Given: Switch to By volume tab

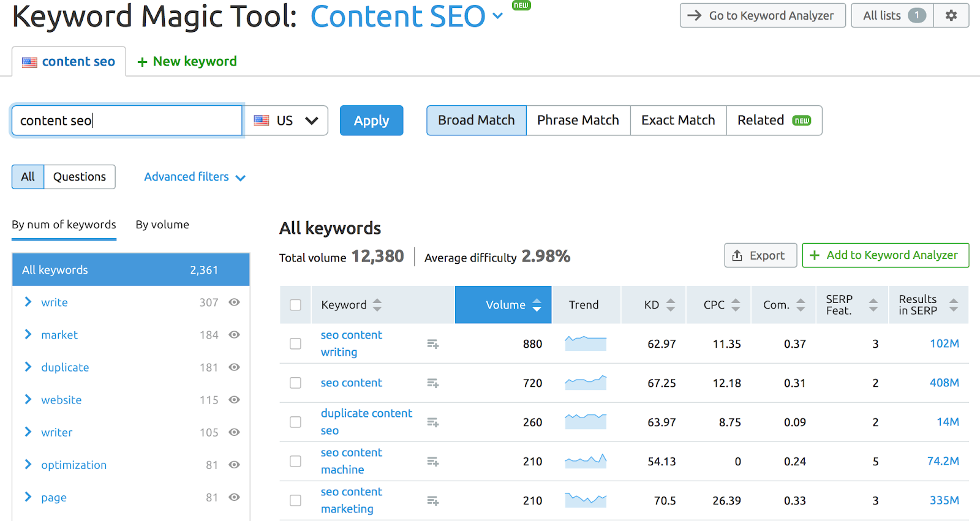Looking at the screenshot, I should pyautogui.click(x=162, y=225).
